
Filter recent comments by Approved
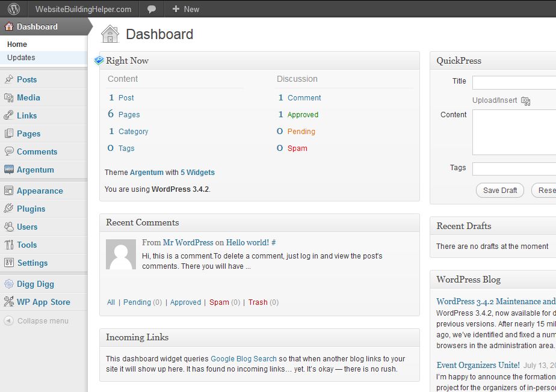pyautogui.click(x=185, y=302)
